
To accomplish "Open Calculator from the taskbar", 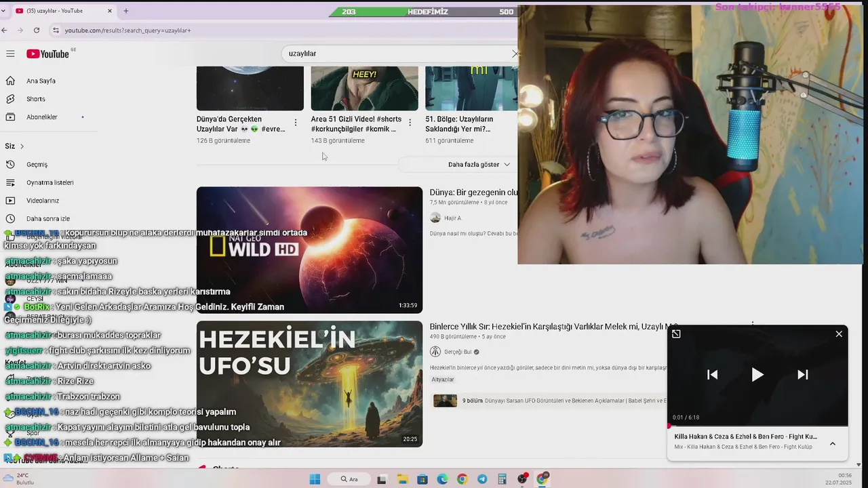I will pos(502,479).
